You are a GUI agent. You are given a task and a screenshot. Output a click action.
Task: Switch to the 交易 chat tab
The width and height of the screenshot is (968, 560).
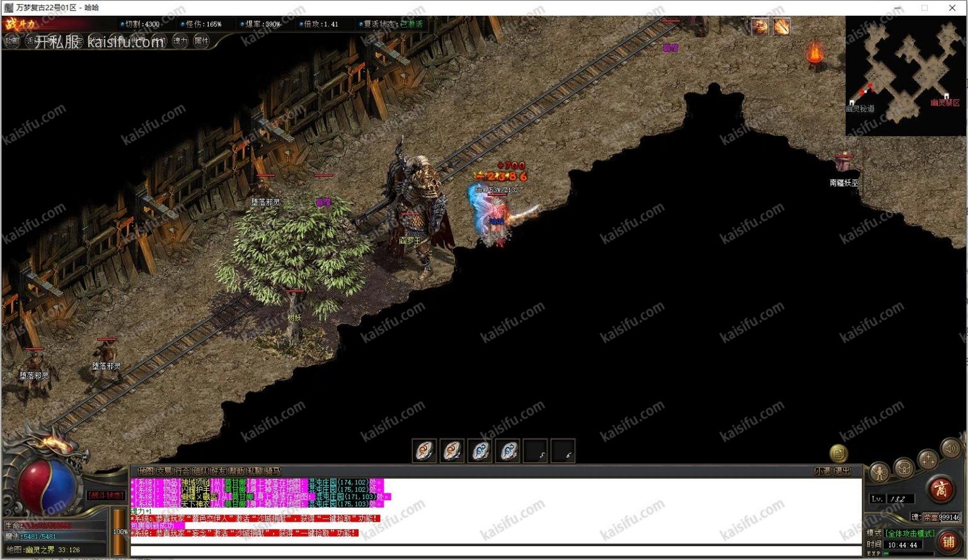(x=164, y=471)
